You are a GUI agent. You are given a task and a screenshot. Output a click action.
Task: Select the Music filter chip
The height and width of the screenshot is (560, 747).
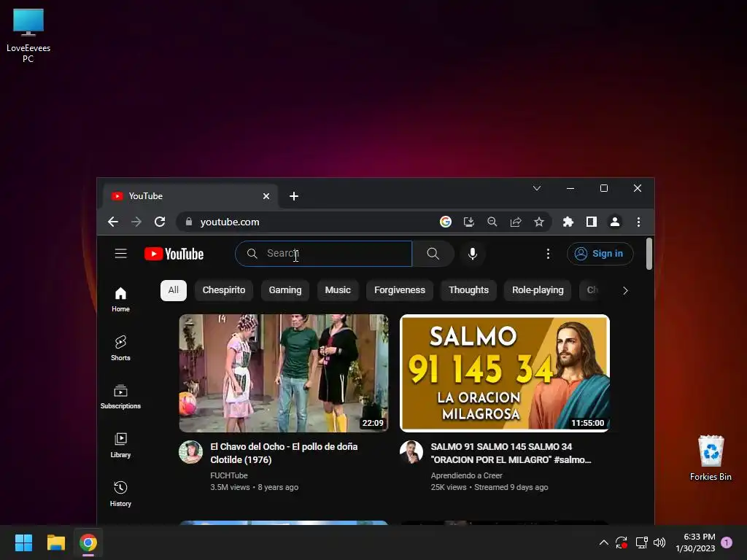pos(338,290)
